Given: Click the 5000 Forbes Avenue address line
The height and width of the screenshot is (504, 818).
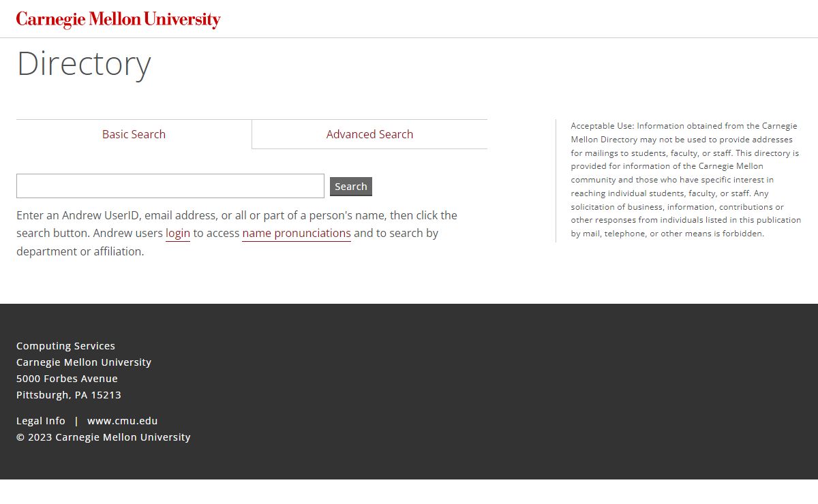Looking at the screenshot, I should tap(67, 379).
